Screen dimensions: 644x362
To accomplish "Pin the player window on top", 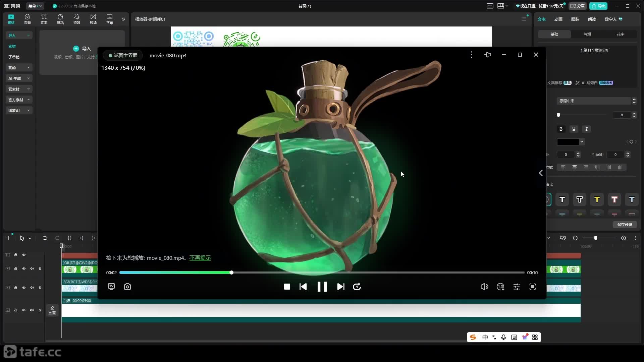I will click(488, 55).
